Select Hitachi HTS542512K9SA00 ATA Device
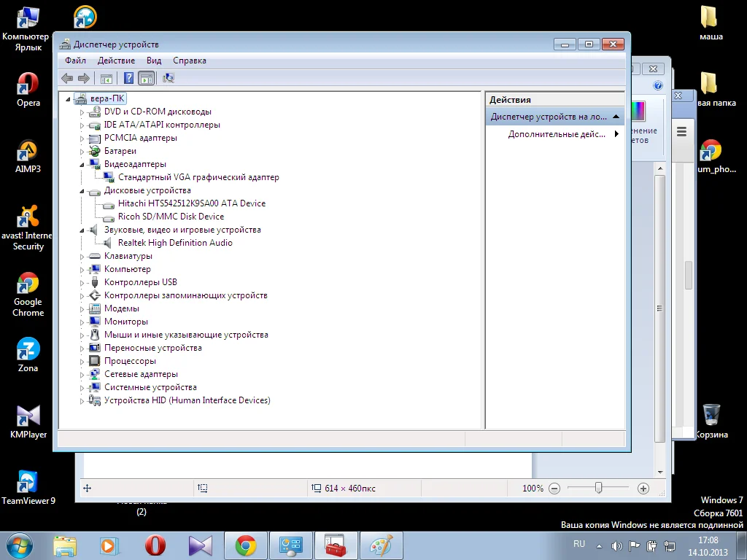The width and height of the screenshot is (747, 560). point(192,203)
